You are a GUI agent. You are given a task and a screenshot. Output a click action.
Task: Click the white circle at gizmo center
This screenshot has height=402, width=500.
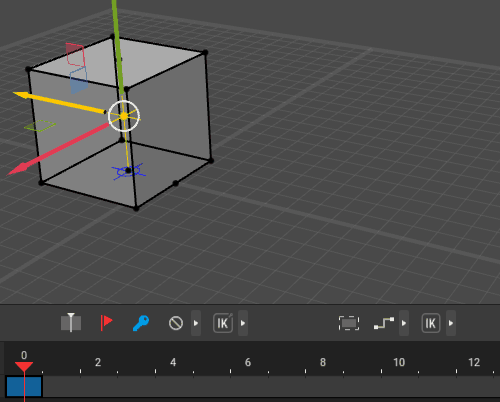pyautogui.click(x=124, y=116)
